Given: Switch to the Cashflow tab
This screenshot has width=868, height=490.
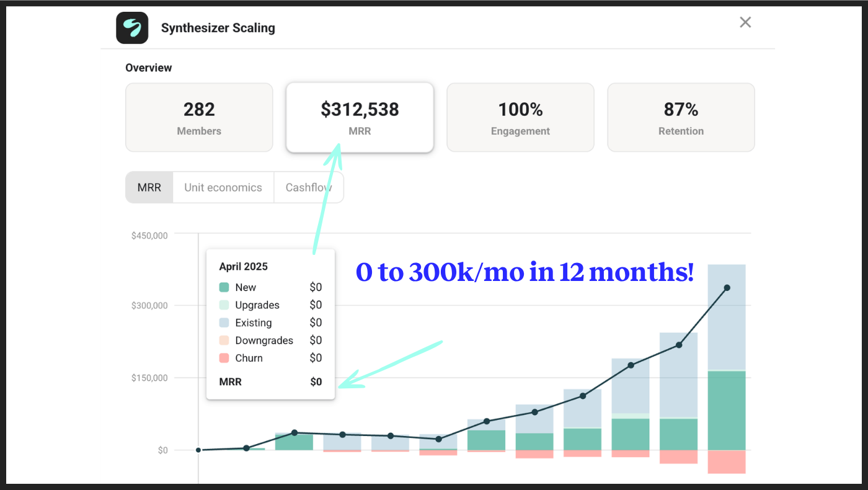Looking at the screenshot, I should pyautogui.click(x=308, y=187).
